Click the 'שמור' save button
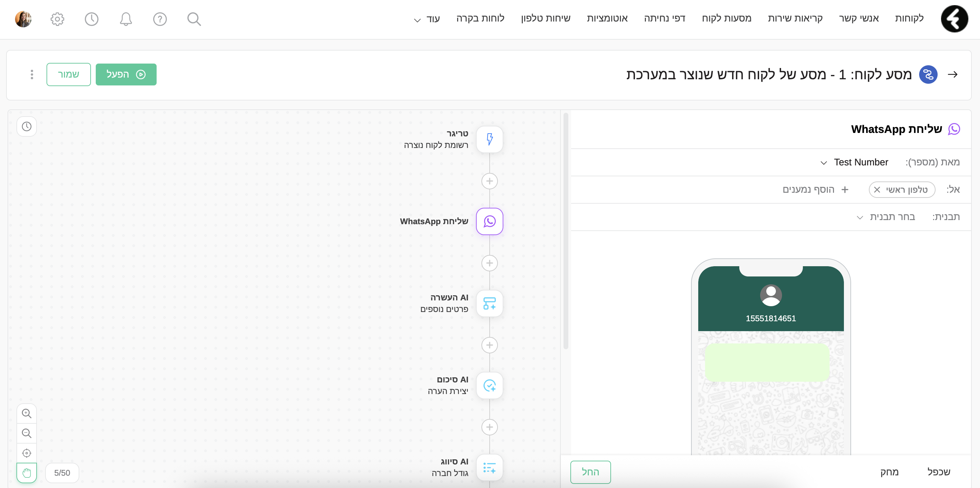The height and width of the screenshot is (488, 980). (x=68, y=74)
